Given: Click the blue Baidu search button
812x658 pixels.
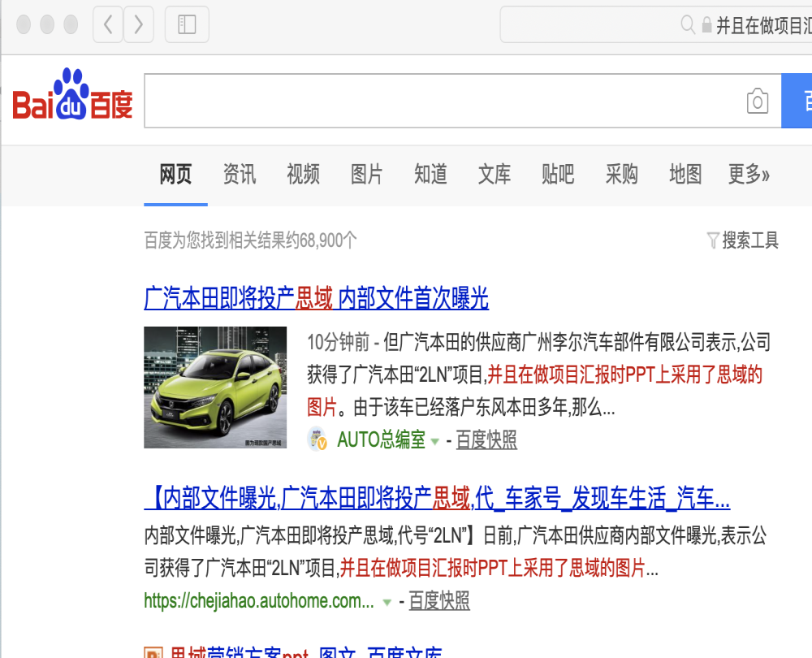Looking at the screenshot, I should click(797, 101).
